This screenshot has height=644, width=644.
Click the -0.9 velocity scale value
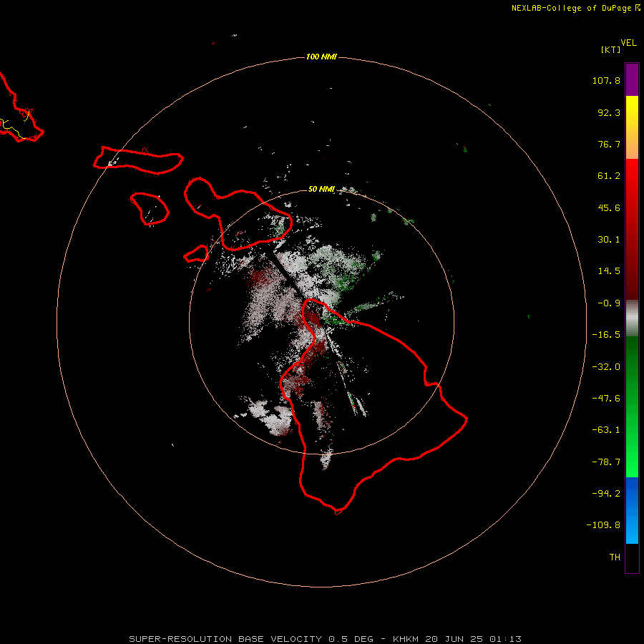(x=609, y=303)
